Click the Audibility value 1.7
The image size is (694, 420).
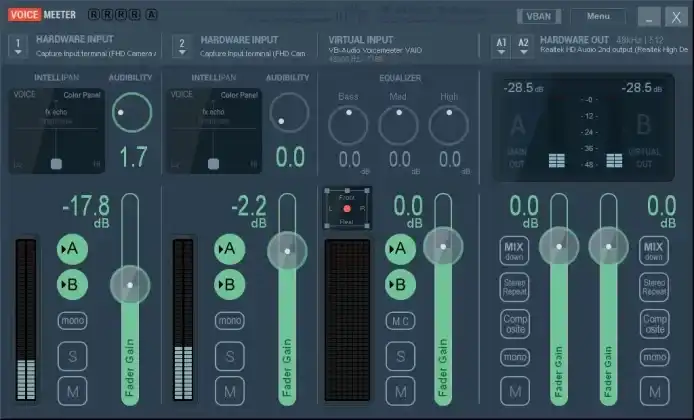[133, 157]
